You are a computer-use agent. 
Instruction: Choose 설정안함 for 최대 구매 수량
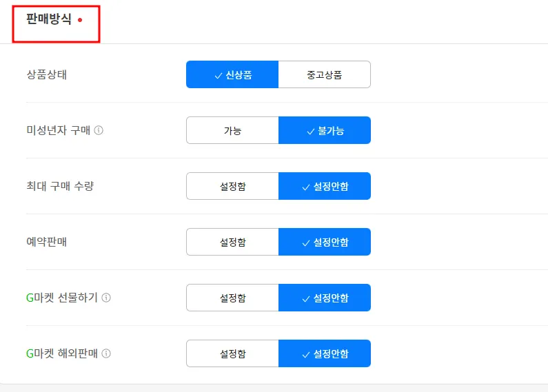pos(324,186)
